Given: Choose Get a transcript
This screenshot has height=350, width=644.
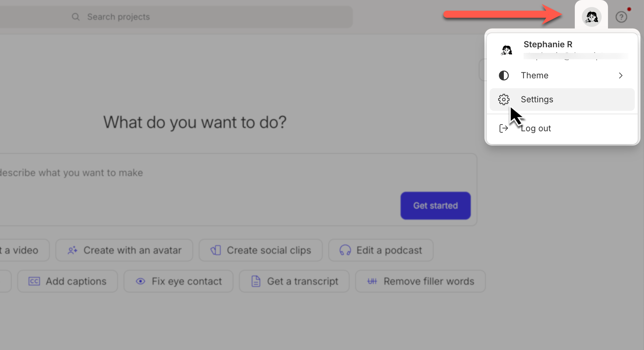Looking at the screenshot, I should [x=294, y=282].
